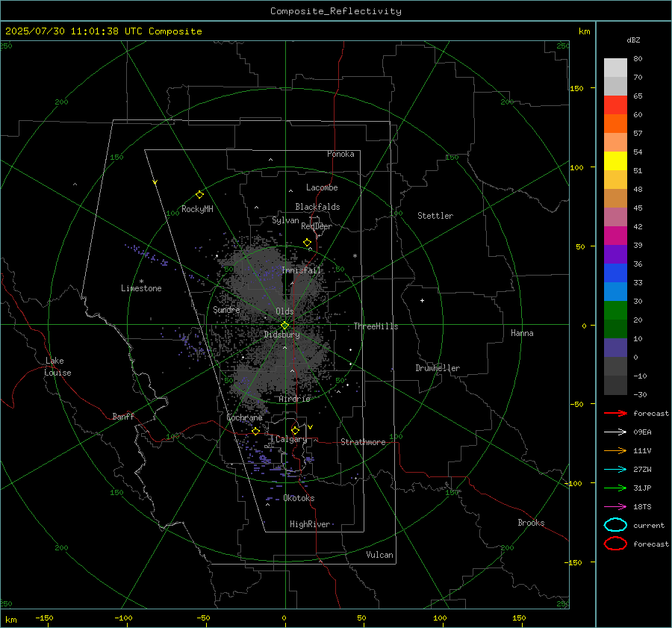Viewport: 672px width, 628px height.
Task: Click the Vulcan city label
Action: (379, 555)
